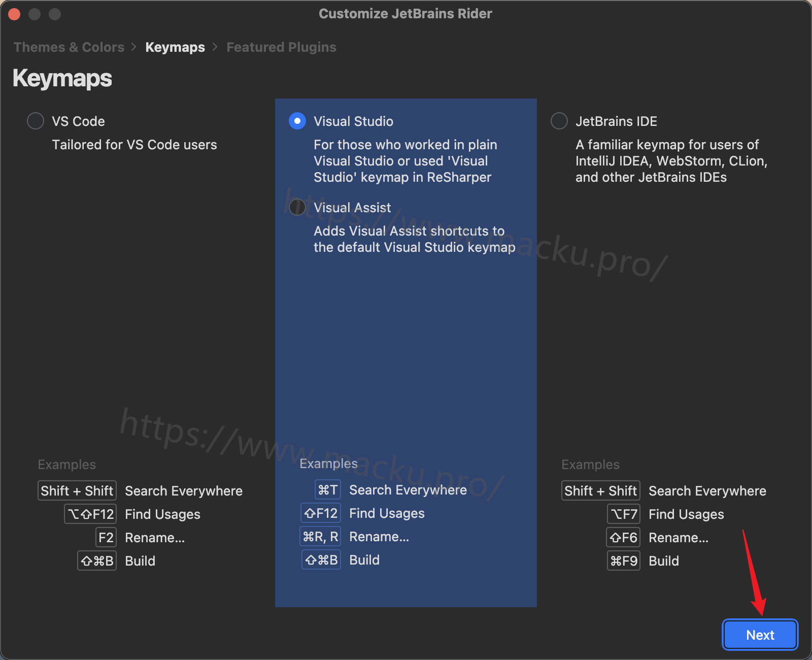
Task: Click the Shift + Shift badge under VS Code
Action: [77, 491]
